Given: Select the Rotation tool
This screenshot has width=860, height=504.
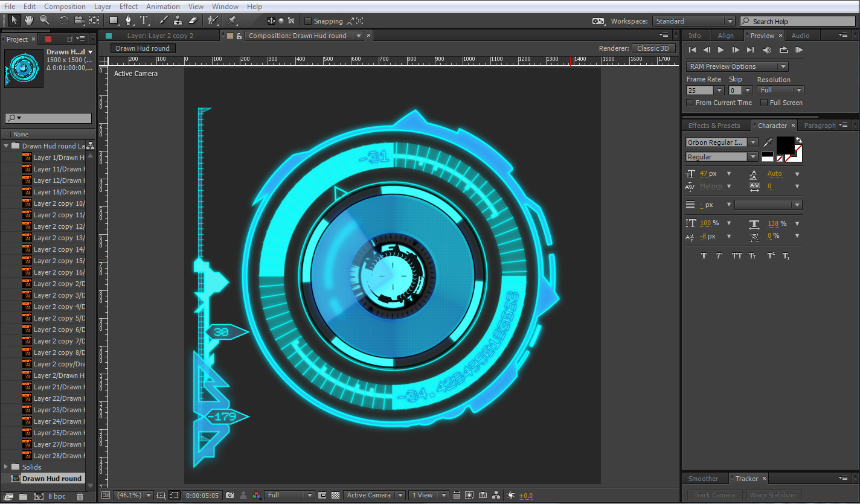Looking at the screenshot, I should (x=64, y=20).
